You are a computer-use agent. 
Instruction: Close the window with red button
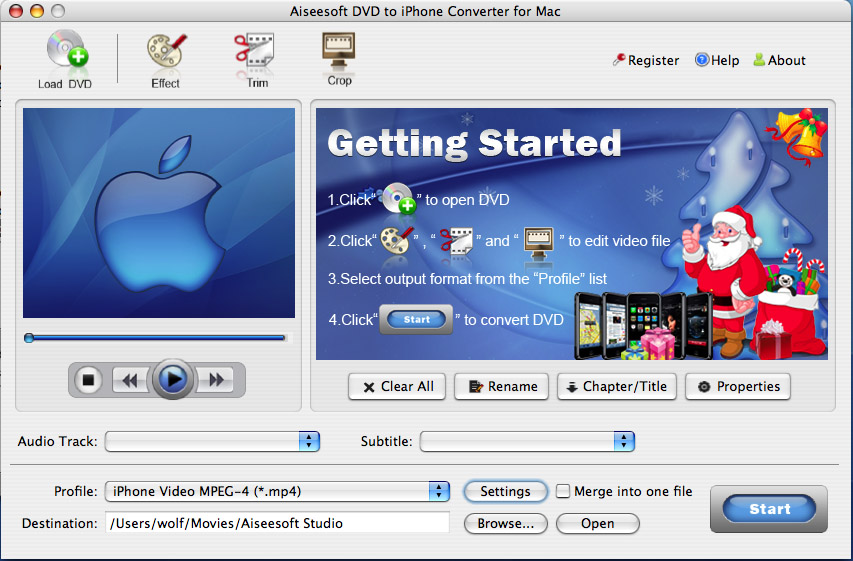(16, 10)
